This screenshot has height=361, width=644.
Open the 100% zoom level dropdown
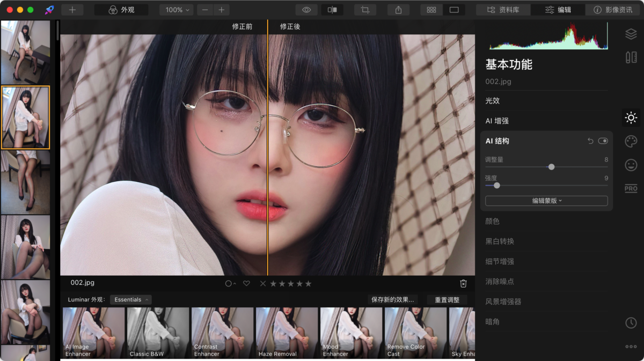(x=176, y=10)
